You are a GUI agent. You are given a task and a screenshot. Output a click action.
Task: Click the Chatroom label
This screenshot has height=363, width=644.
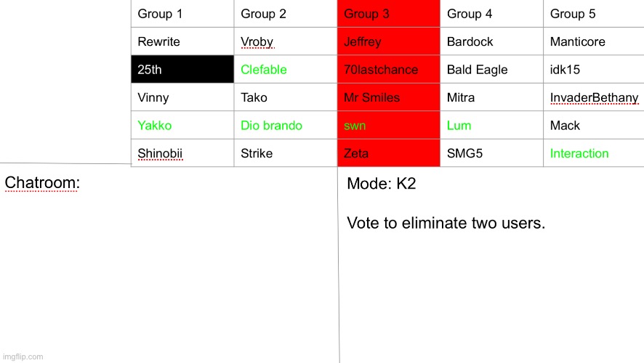point(42,182)
